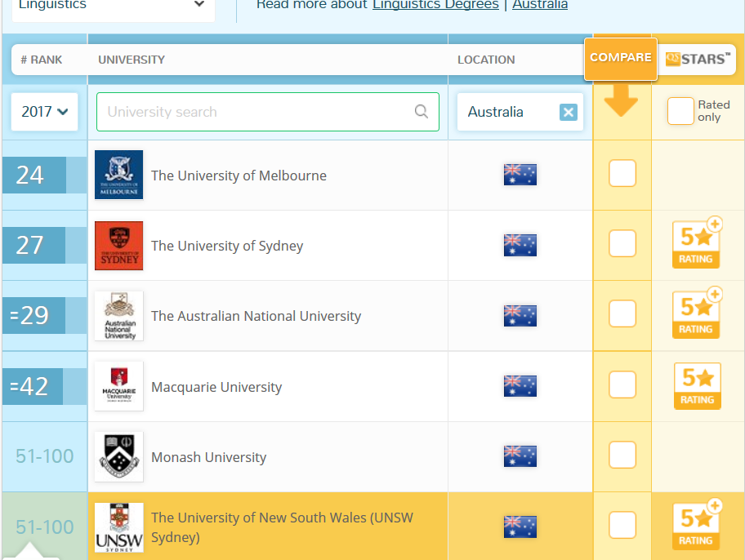Enable the Rated only checkbox

[680, 111]
